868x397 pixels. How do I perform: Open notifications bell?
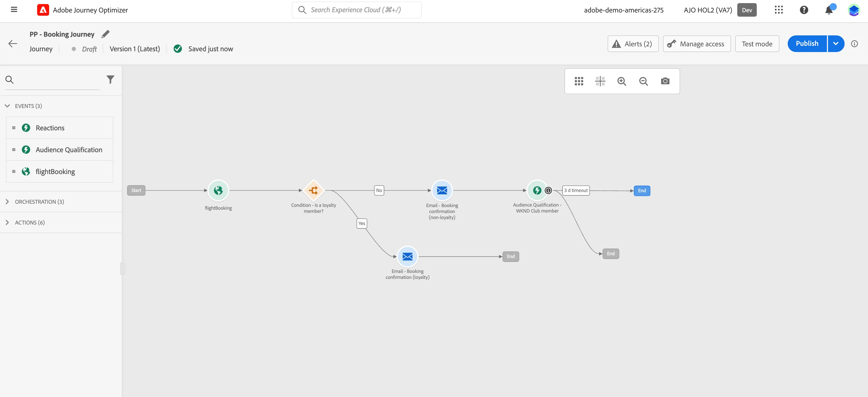tap(829, 10)
